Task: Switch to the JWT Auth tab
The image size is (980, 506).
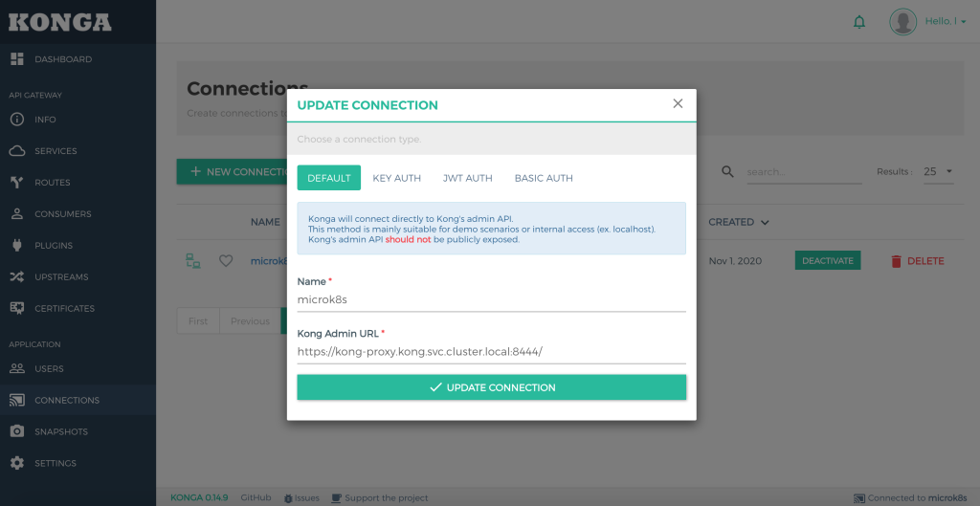Action: (467, 178)
